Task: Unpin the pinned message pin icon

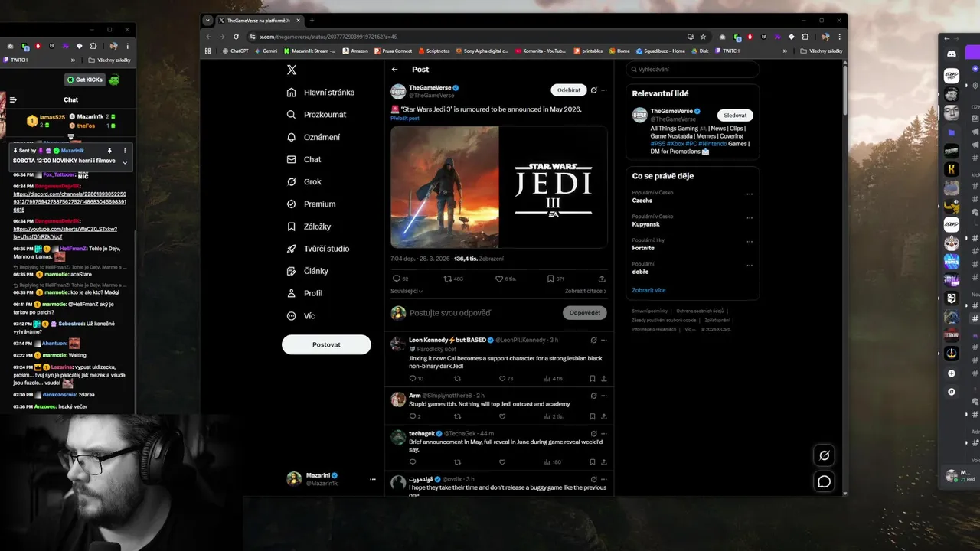Action: [x=109, y=151]
